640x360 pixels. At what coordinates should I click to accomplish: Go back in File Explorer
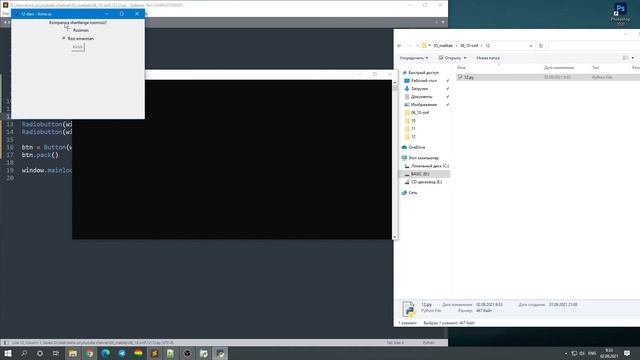click(400, 46)
